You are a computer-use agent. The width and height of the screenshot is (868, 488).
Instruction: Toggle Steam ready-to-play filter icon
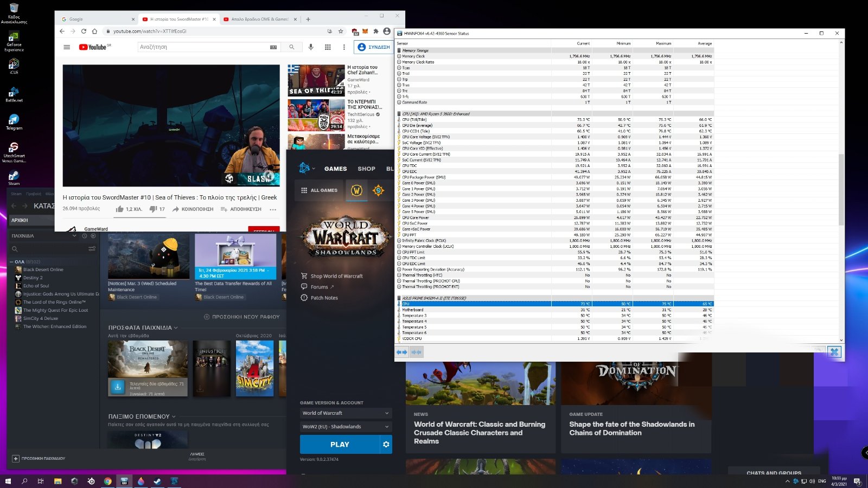[93, 236]
